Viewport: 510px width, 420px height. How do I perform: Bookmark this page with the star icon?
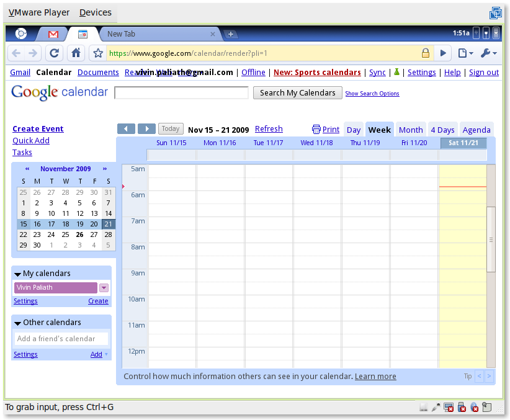point(98,53)
